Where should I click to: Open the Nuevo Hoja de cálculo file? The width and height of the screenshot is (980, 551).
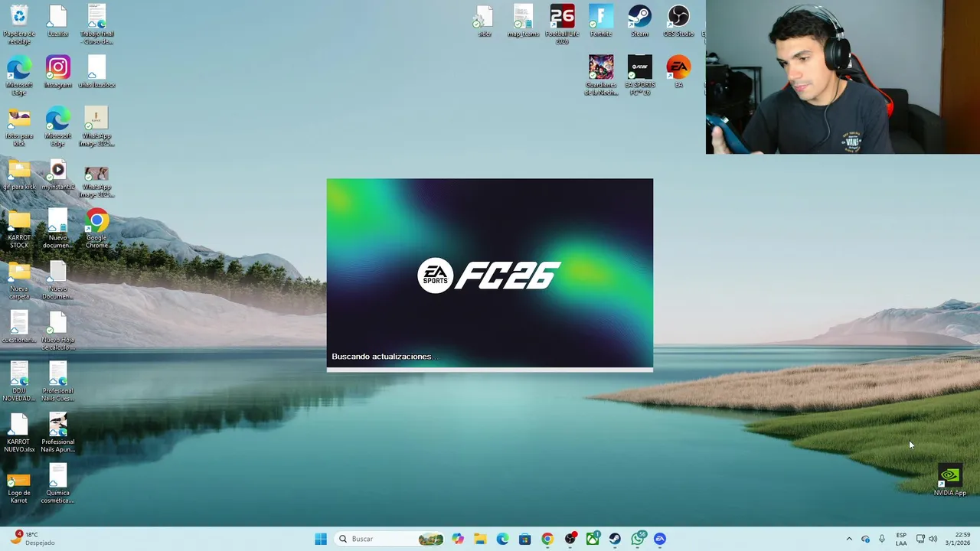pos(57,331)
